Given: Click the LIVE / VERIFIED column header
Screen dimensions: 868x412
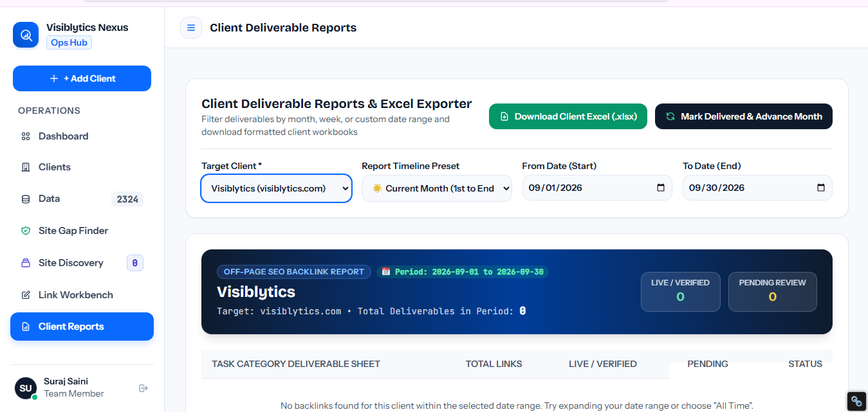Looking at the screenshot, I should 603,364.
